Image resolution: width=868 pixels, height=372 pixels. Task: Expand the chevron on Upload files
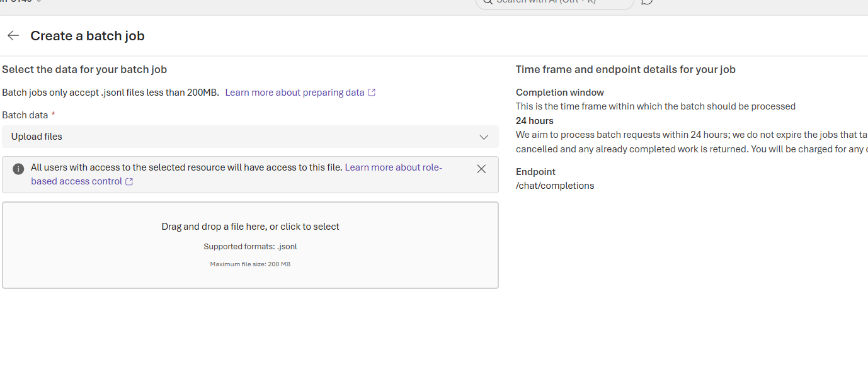click(x=484, y=137)
